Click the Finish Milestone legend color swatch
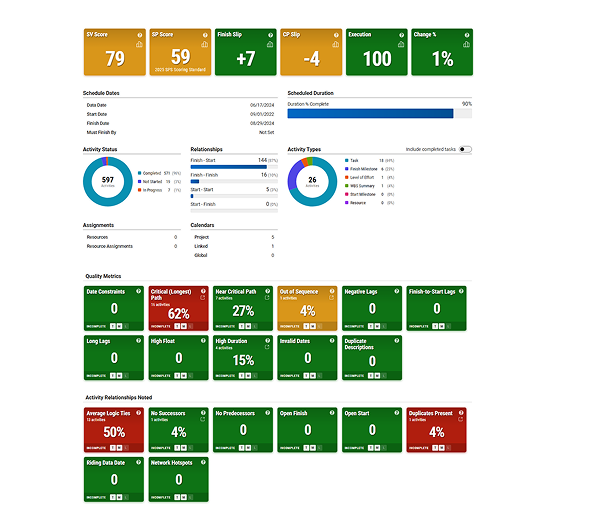The height and width of the screenshot is (532, 604). [x=347, y=169]
